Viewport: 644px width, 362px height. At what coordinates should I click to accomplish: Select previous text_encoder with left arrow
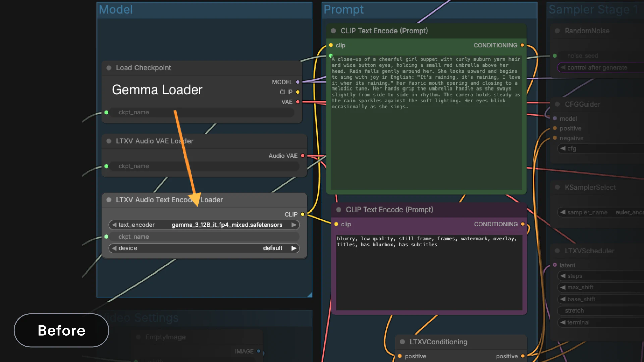[114, 225]
